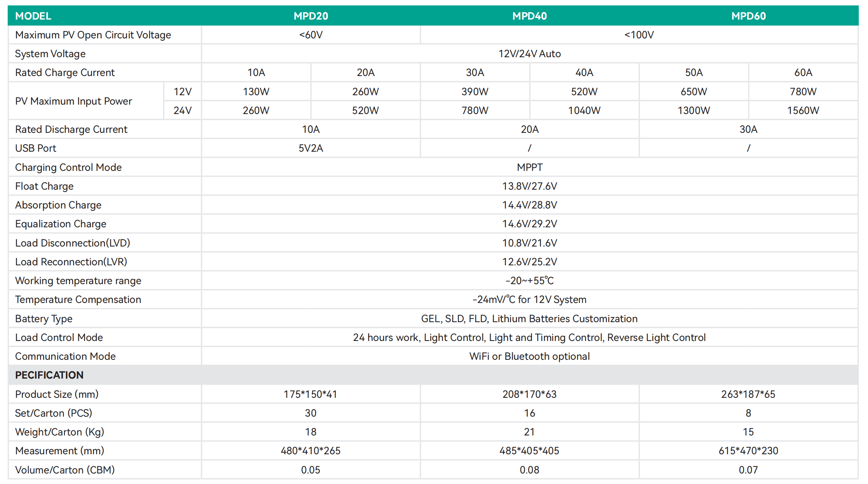Select the 263*187*65 product size cell
The image size is (868, 484).
(748, 394)
